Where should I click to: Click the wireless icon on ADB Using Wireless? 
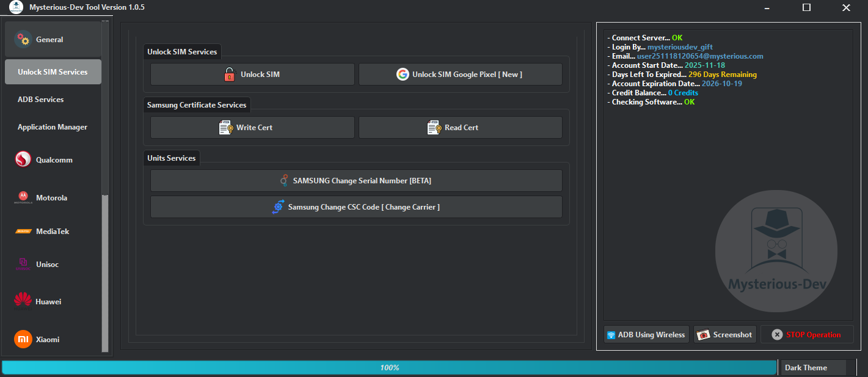pos(611,334)
